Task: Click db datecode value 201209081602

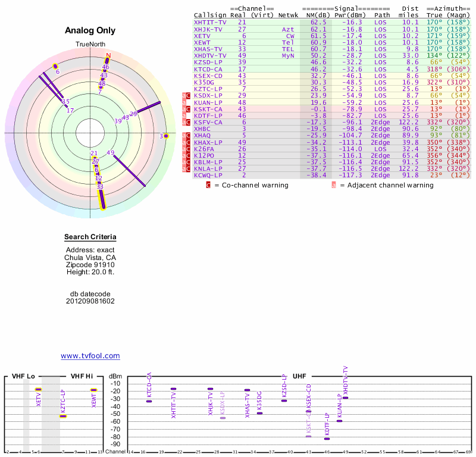Action: pyautogui.click(x=90, y=301)
